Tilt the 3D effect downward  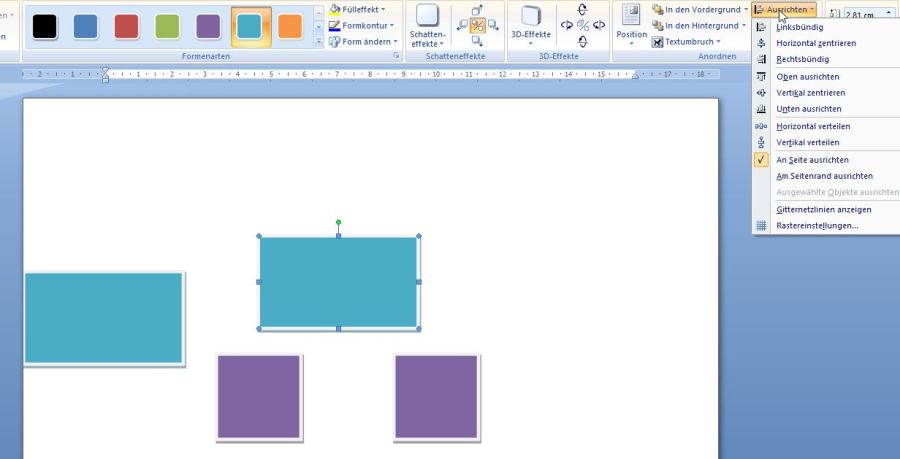583,41
